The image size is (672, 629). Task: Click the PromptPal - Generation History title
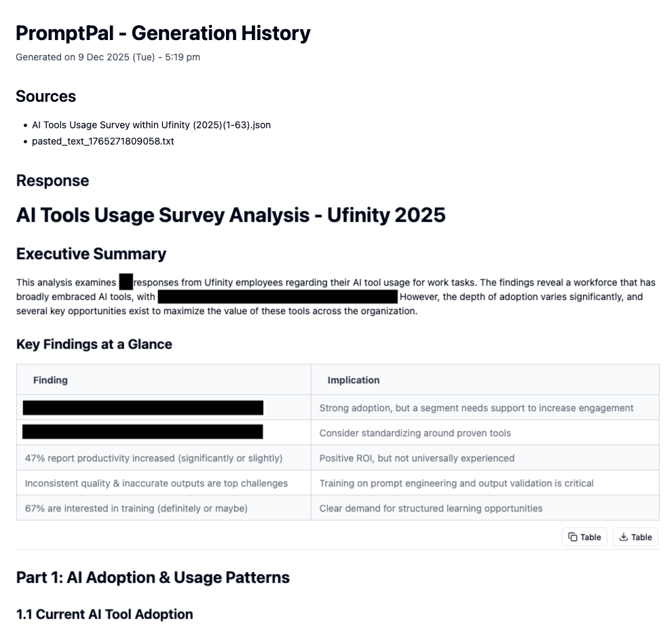pos(163,33)
